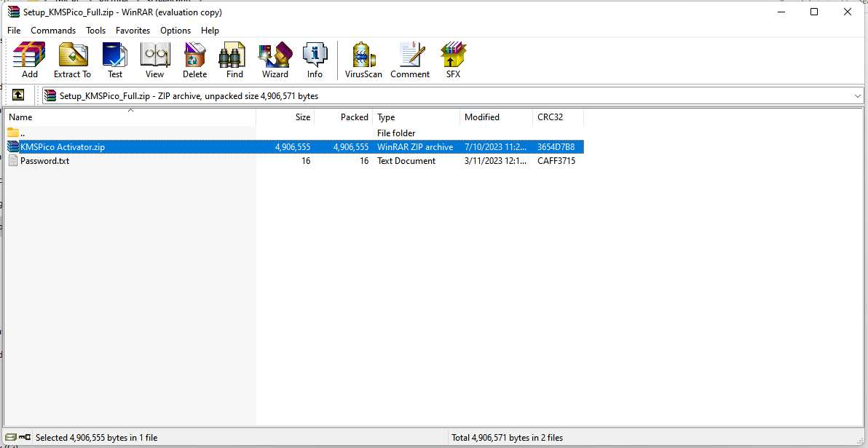Open the Tools menu
This screenshot has width=868, height=448.
pyautogui.click(x=96, y=31)
